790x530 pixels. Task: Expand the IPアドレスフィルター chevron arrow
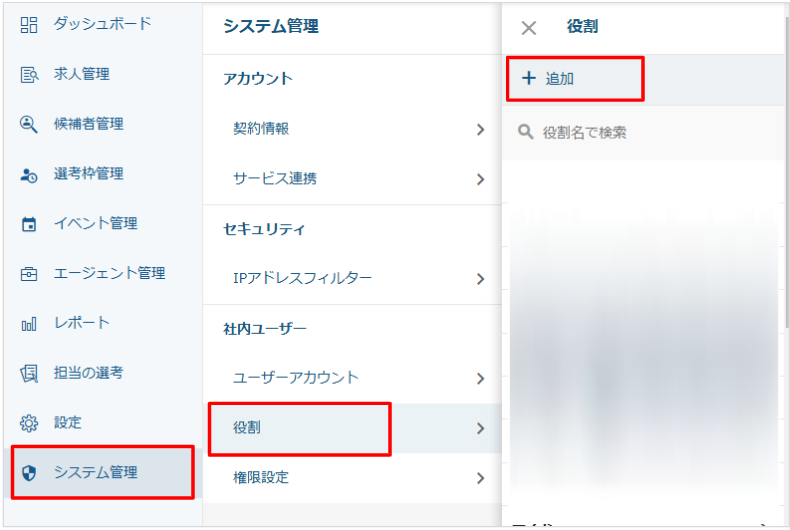tap(480, 279)
